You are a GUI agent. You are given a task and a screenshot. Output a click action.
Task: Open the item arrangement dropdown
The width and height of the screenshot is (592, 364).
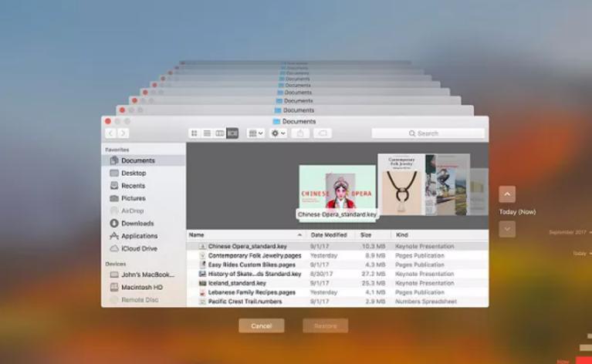tap(255, 133)
